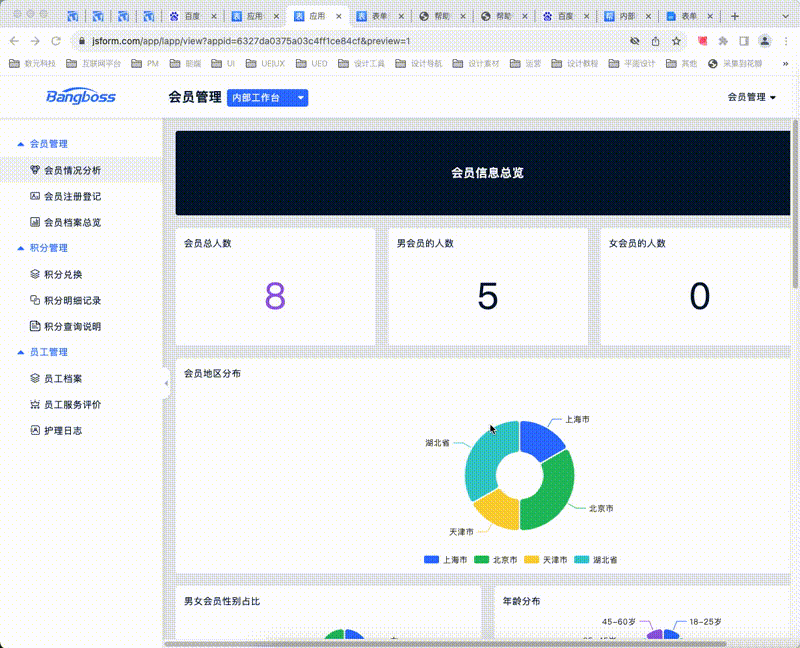This screenshot has width=800, height=648.
Task: Open the 内部工作台 workspace dropdown
Action: coord(267,97)
